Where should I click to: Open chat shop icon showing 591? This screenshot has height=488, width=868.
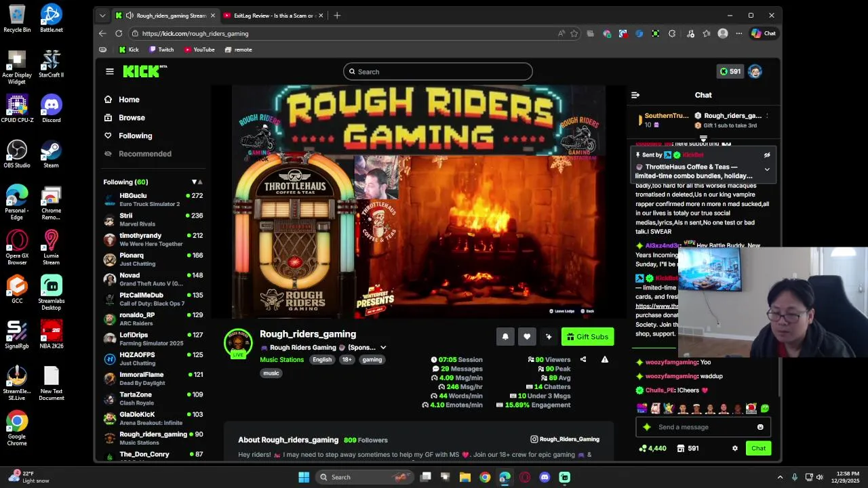click(x=688, y=448)
